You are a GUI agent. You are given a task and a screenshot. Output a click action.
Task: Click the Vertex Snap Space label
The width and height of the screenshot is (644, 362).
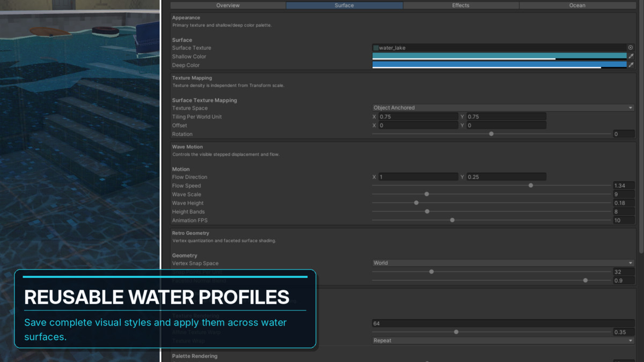click(x=195, y=263)
